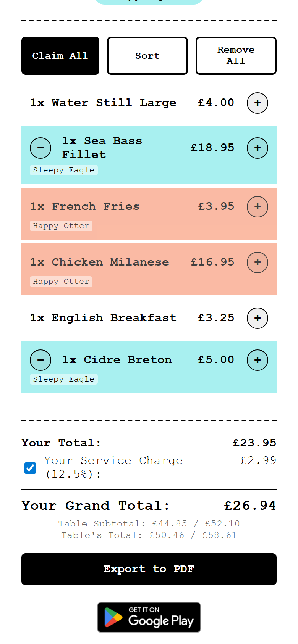Click plus icon on Sea Bass Fillet
The width and height of the screenshot is (298, 644).
(x=258, y=148)
